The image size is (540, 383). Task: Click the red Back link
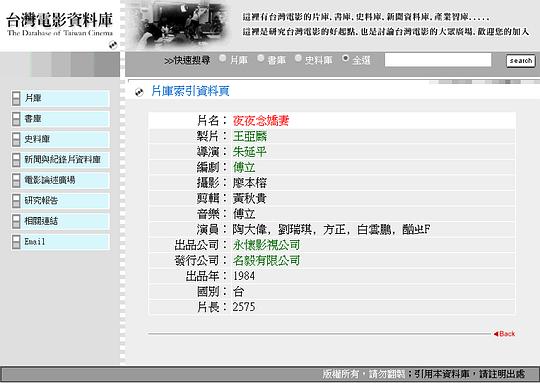point(504,334)
